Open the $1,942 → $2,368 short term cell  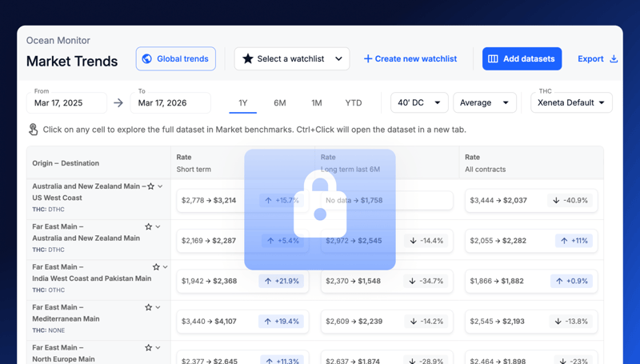click(x=242, y=281)
